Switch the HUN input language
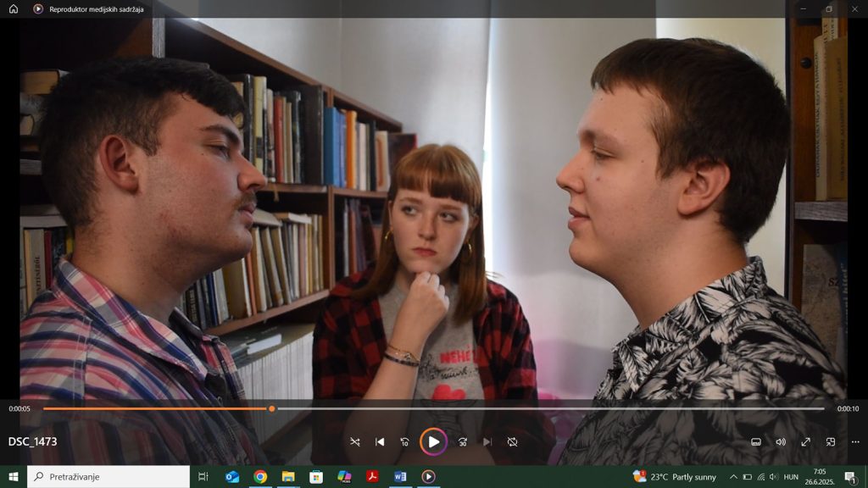This screenshot has width=868, height=488. (791, 477)
